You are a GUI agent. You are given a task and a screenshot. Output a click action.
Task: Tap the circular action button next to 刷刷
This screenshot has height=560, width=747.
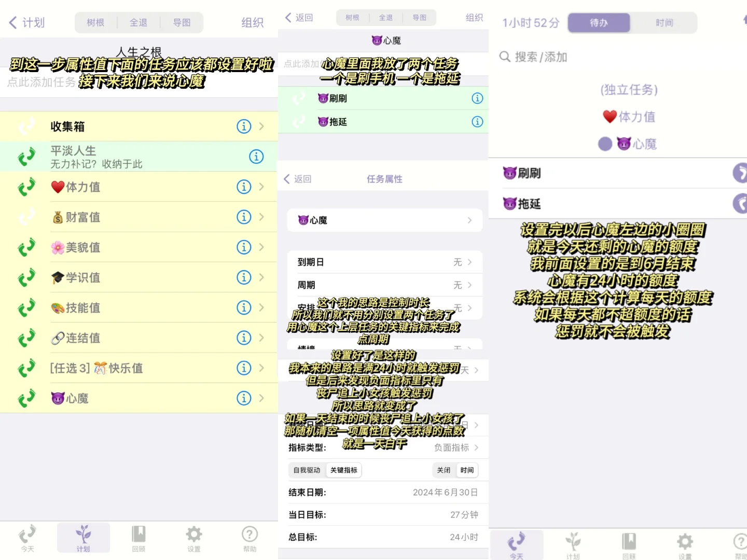[x=740, y=173]
